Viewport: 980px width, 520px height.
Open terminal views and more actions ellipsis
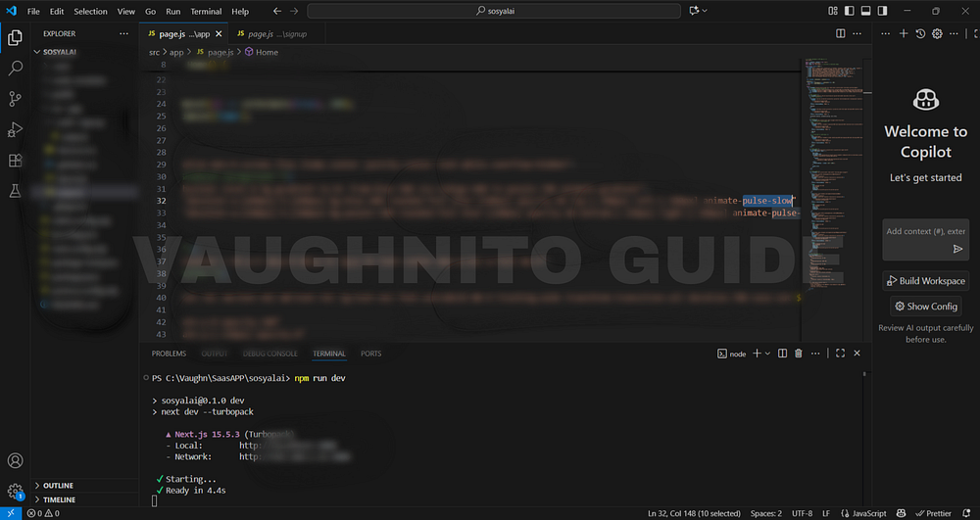(x=815, y=354)
